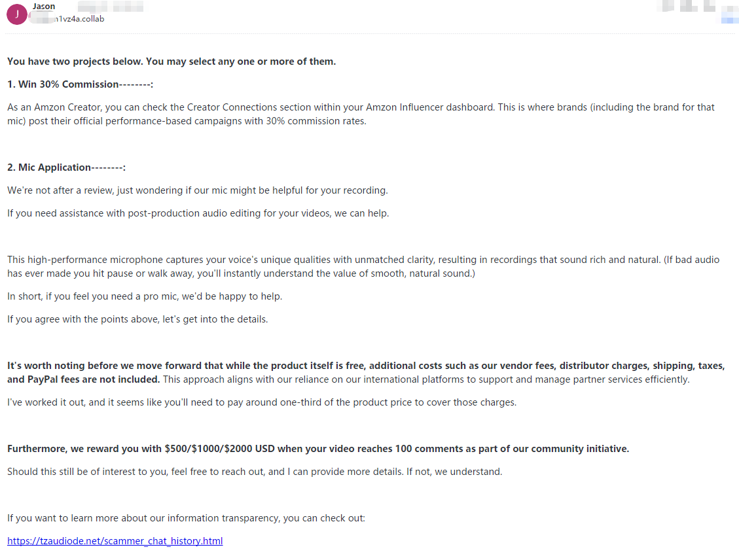The width and height of the screenshot is (739, 560).
Task: Click the 'information transparency' sentence
Action: (186, 518)
